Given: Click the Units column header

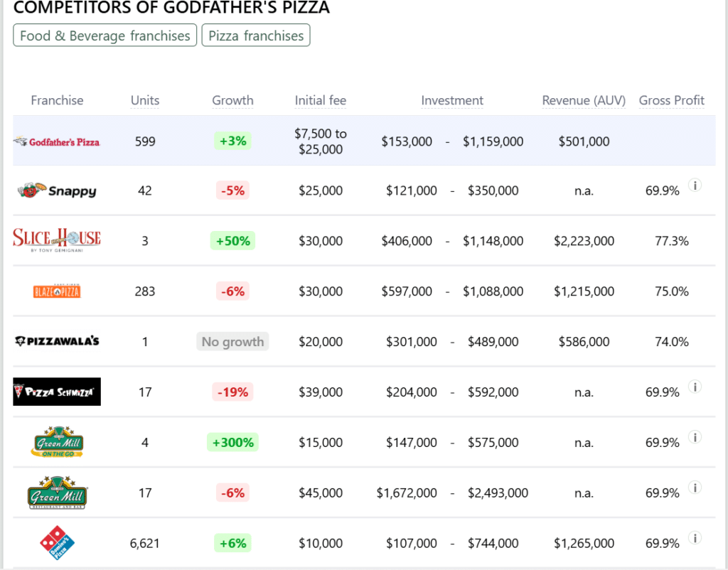Looking at the screenshot, I should click(x=145, y=100).
